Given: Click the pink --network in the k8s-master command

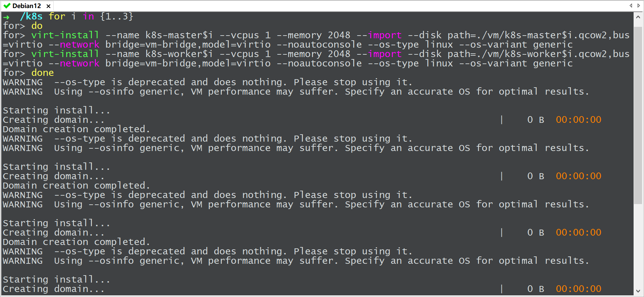Looking at the screenshot, I should [x=74, y=45].
